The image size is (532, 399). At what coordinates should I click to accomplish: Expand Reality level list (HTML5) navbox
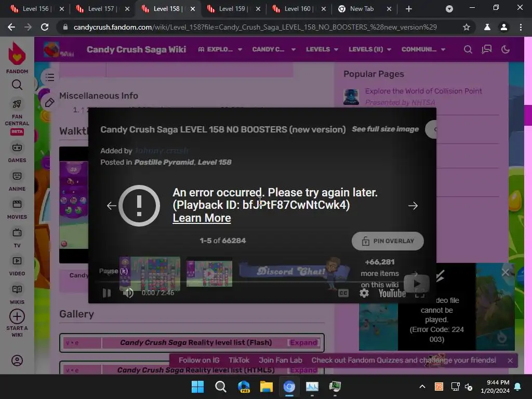[x=303, y=370]
